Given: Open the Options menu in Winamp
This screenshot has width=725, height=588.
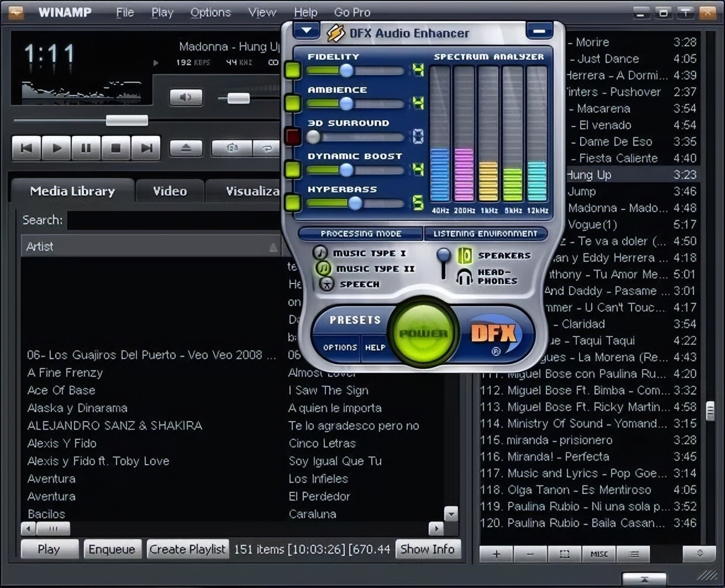Looking at the screenshot, I should [210, 12].
